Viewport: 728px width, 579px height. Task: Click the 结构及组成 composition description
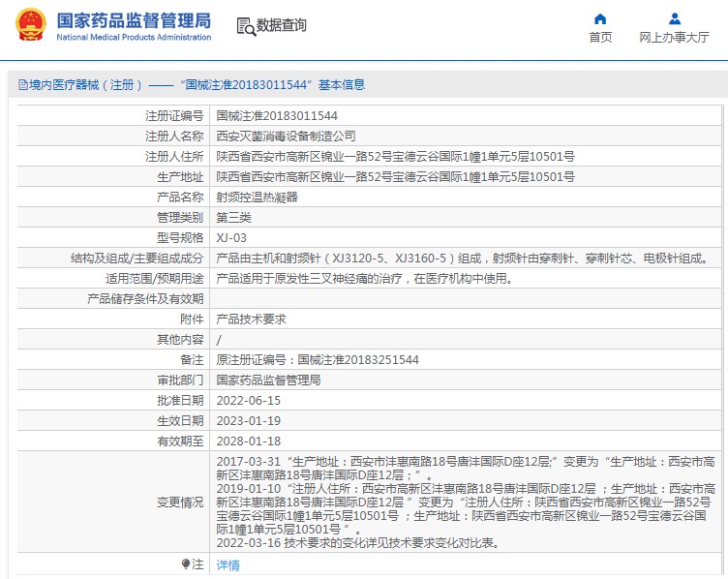pyautogui.click(x=463, y=259)
